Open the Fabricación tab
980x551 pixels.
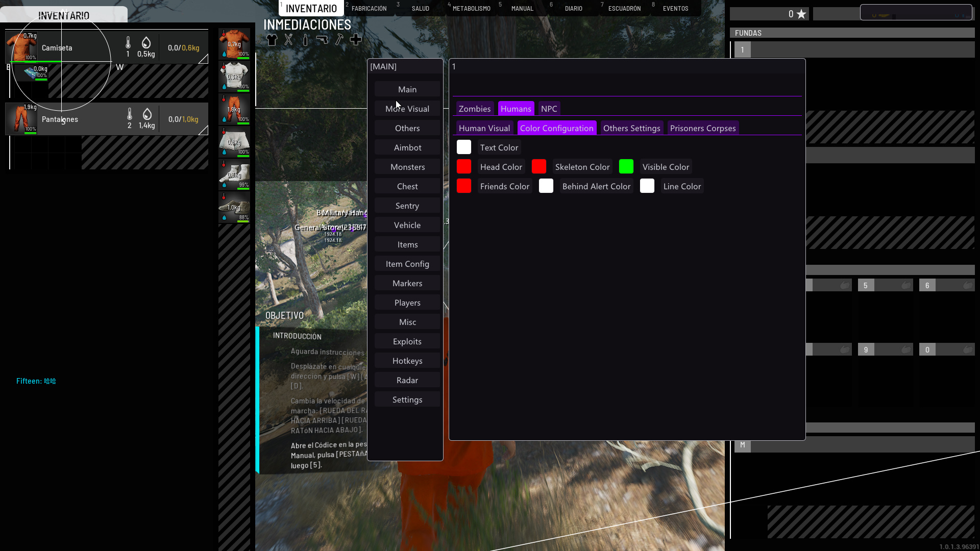pos(369,8)
